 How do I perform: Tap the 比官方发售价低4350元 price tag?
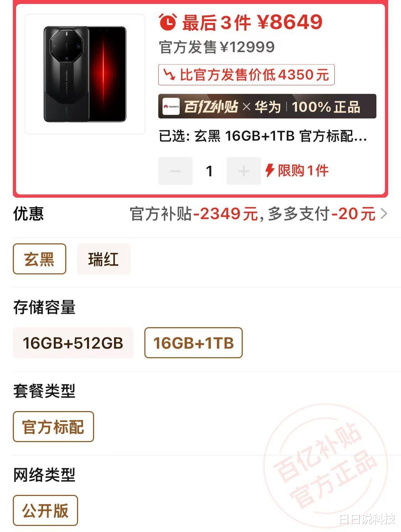coord(246,75)
